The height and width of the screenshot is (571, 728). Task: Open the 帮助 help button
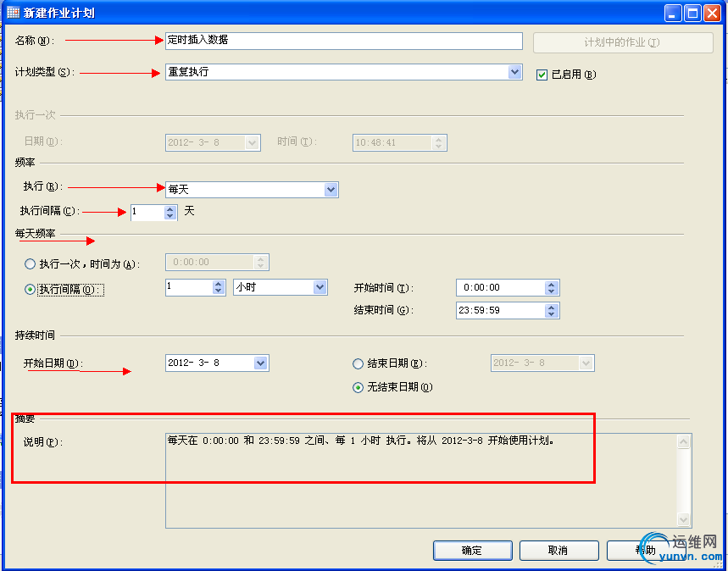coord(644,550)
